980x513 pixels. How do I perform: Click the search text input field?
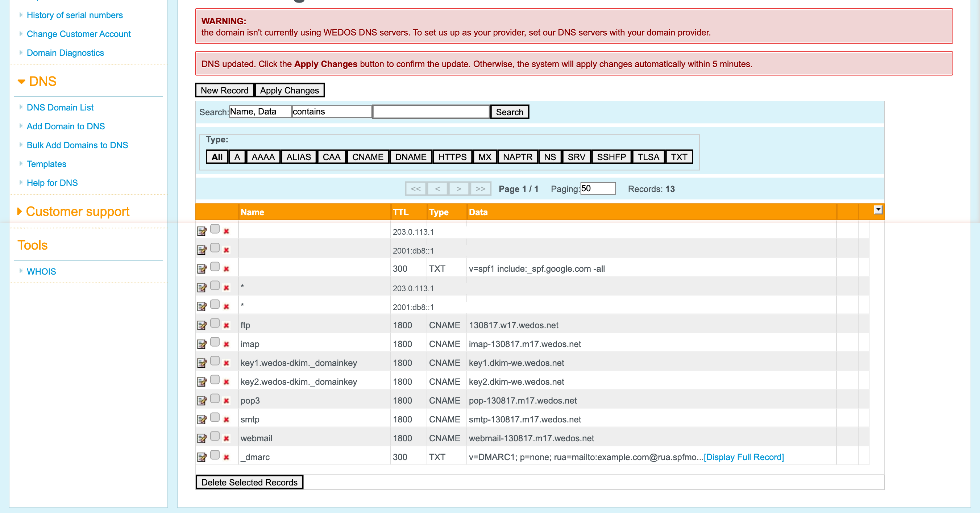430,112
